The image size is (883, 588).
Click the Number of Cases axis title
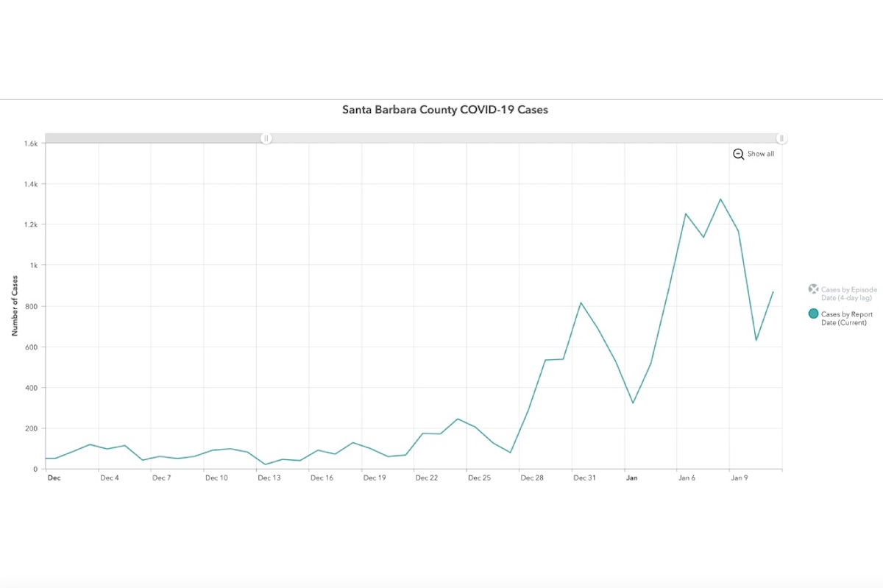pyautogui.click(x=14, y=305)
